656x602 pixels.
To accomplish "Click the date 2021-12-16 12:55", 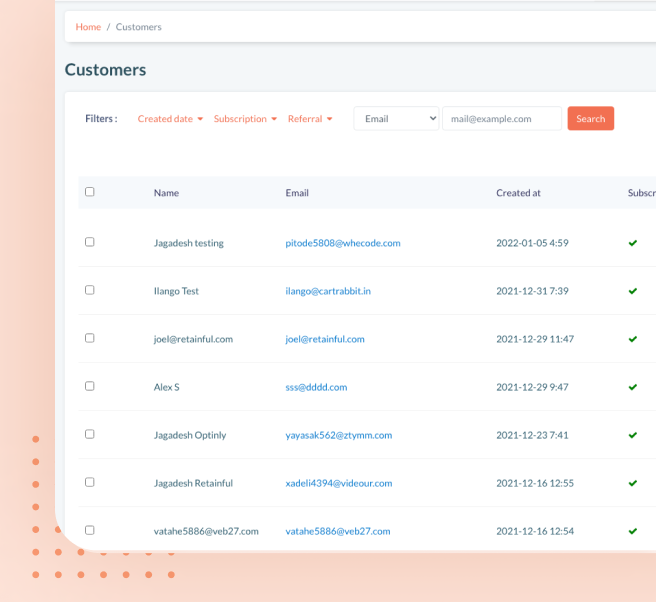I will [x=535, y=484].
